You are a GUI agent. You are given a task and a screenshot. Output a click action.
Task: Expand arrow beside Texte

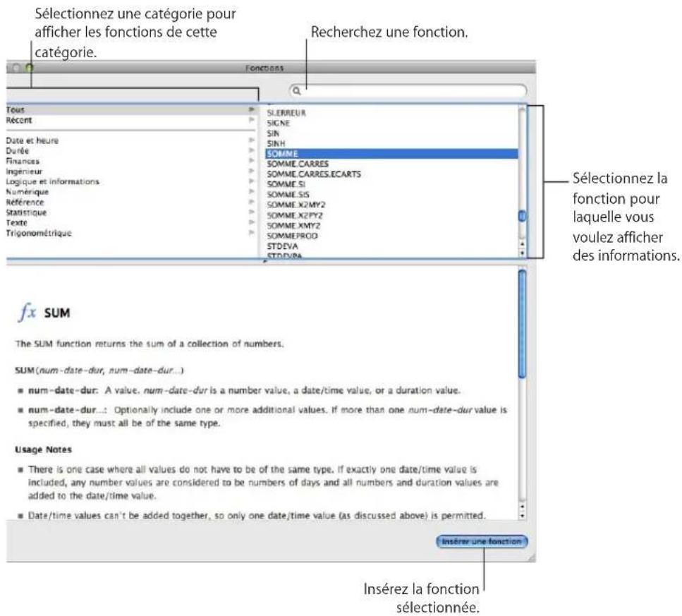click(x=251, y=222)
